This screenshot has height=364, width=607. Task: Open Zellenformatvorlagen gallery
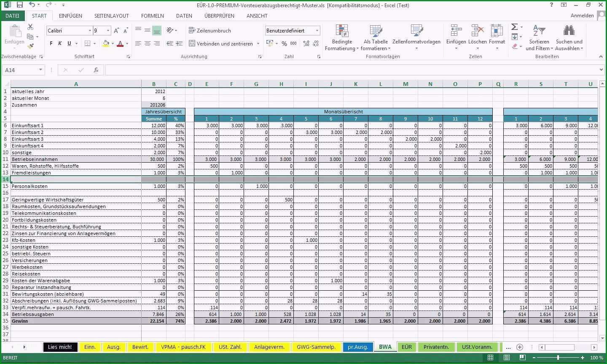[x=416, y=37]
